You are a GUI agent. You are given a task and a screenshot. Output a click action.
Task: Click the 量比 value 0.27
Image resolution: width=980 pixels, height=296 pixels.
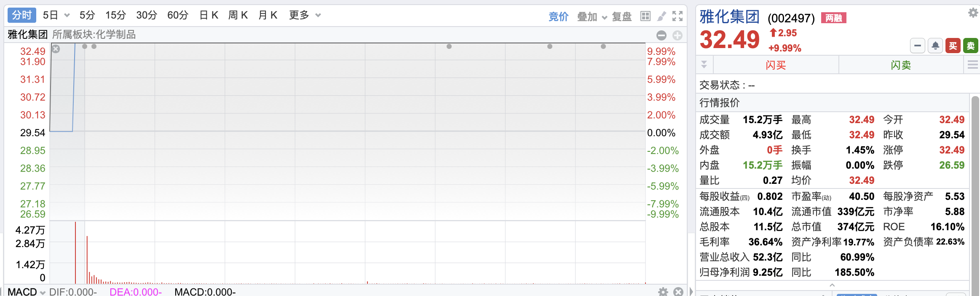point(773,180)
